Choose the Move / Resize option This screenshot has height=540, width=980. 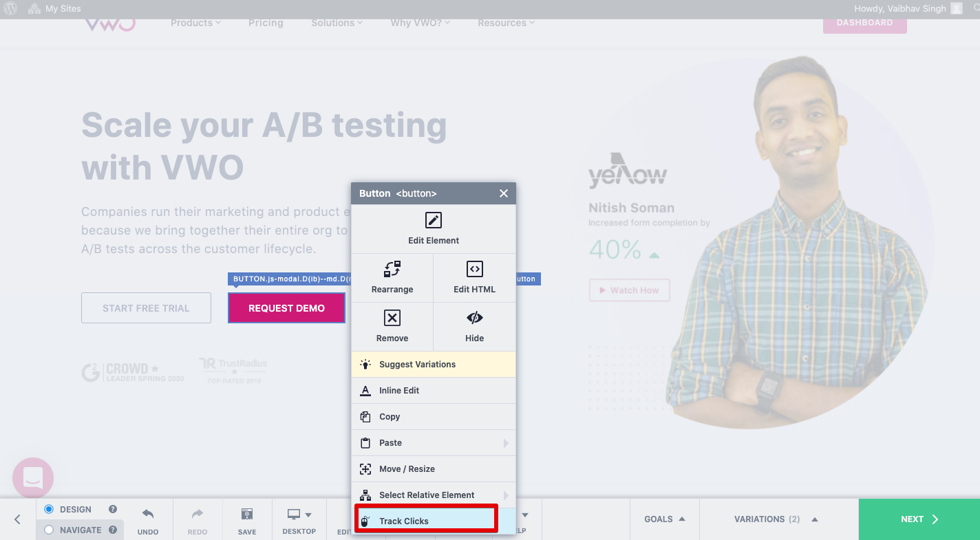[x=434, y=469]
